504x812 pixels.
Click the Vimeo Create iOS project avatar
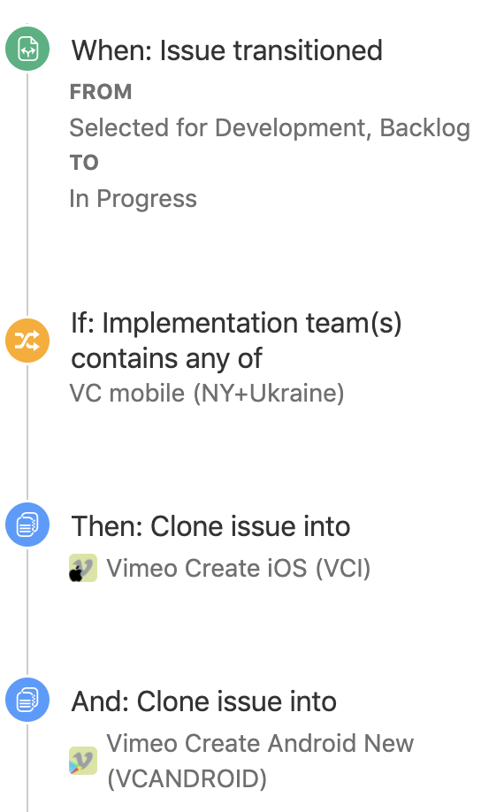click(x=83, y=568)
